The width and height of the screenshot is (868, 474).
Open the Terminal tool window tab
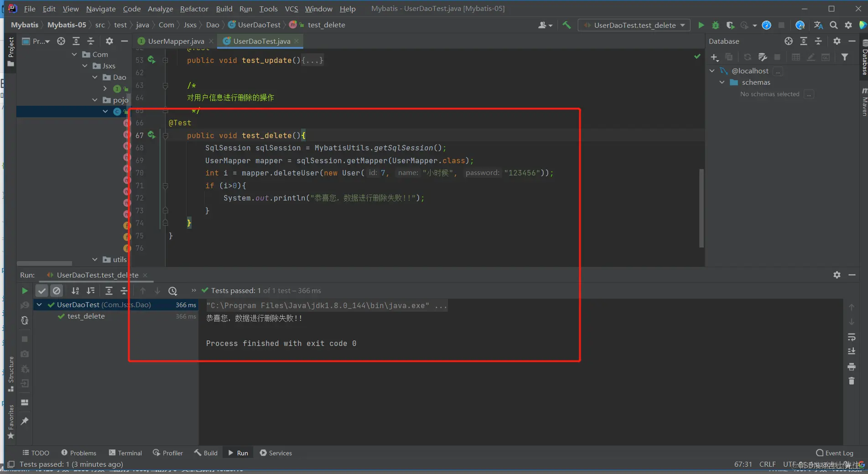[x=125, y=453]
